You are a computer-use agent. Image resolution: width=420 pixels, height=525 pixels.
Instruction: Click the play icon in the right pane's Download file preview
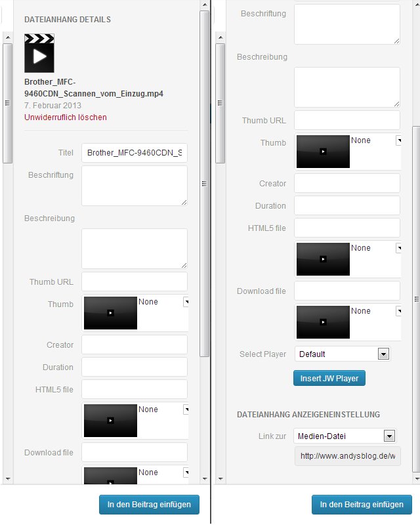323,322
